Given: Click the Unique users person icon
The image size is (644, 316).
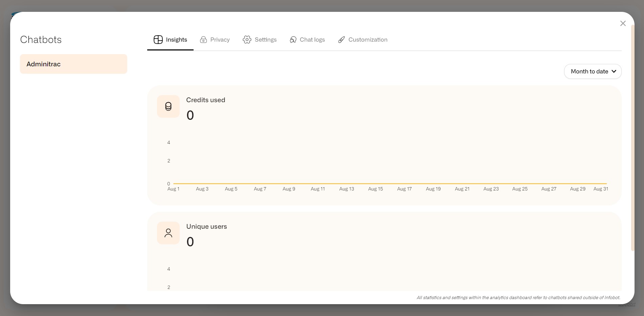Looking at the screenshot, I should coord(168,233).
